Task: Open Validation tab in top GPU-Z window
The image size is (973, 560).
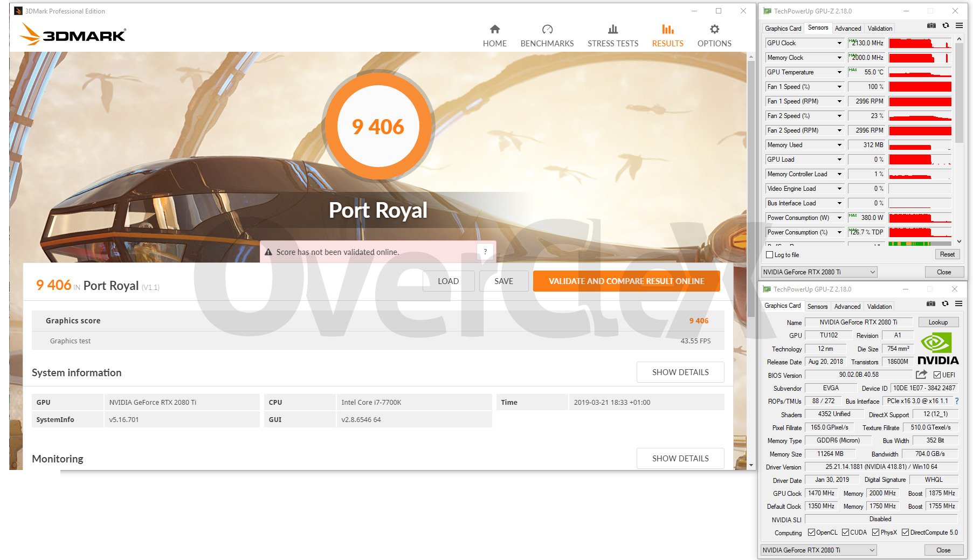Action: point(880,29)
